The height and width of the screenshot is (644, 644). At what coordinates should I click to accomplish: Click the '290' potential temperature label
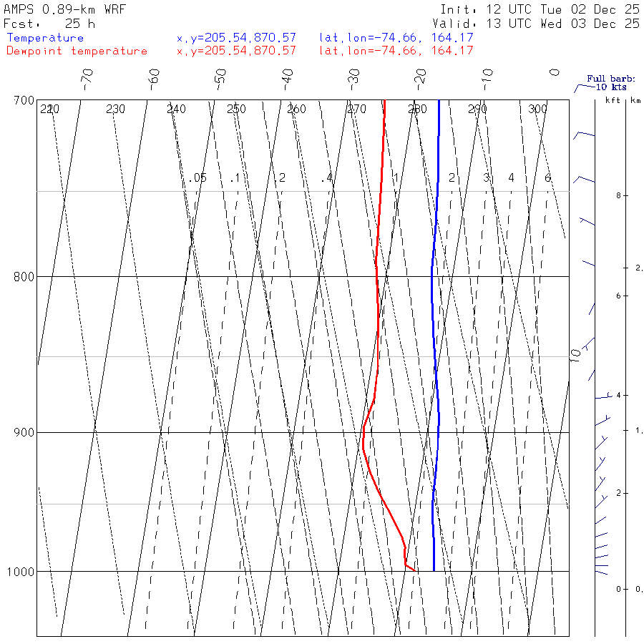click(477, 109)
